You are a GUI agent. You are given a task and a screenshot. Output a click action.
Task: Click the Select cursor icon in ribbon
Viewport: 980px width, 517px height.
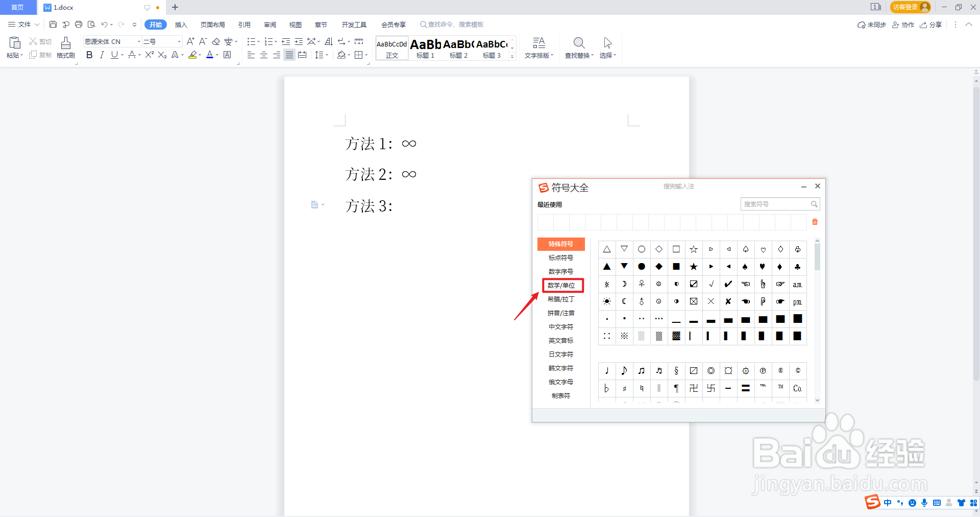click(x=607, y=43)
